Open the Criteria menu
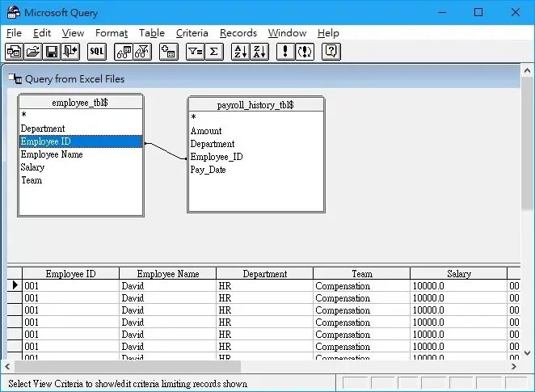The width and height of the screenshot is (535, 392). coord(192,33)
